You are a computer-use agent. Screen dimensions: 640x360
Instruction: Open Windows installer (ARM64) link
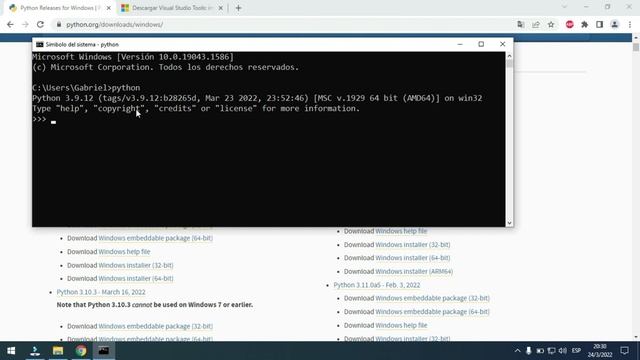click(x=414, y=271)
